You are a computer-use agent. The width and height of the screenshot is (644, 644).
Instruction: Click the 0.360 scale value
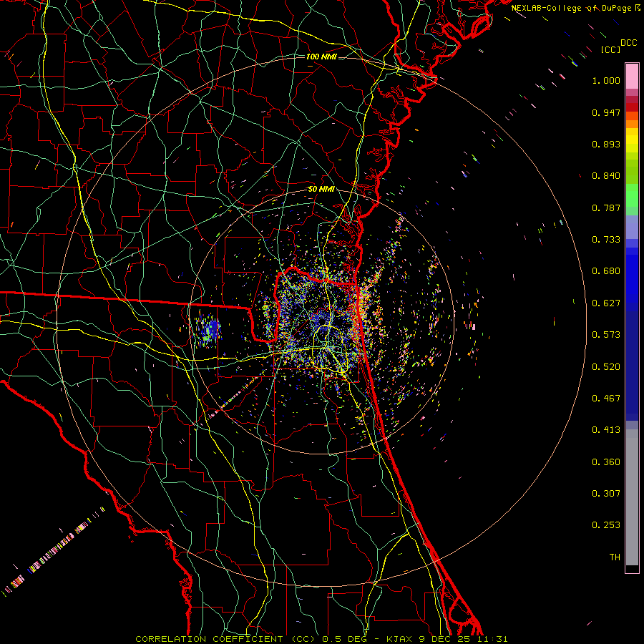pyautogui.click(x=606, y=462)
